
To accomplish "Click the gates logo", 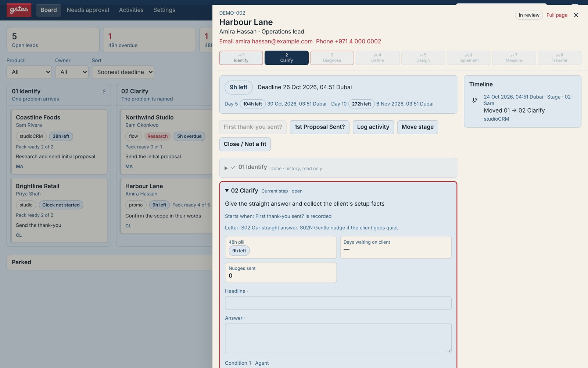I will click(19, 10).
